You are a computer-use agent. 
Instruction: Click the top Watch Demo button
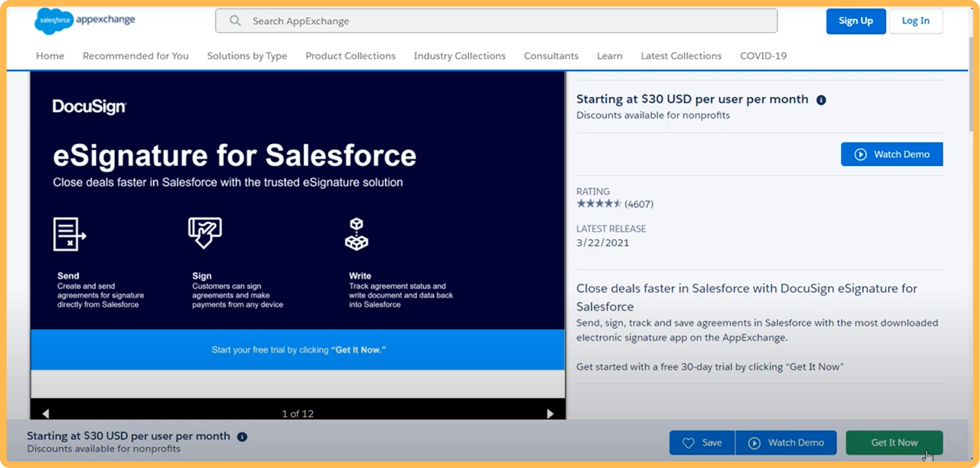[892, 154]
